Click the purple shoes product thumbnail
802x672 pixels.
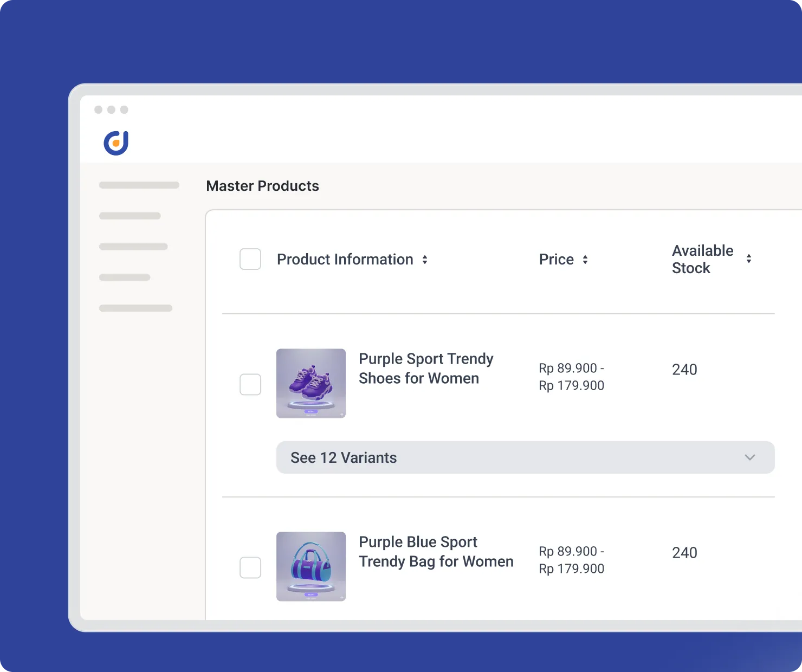pyautogui.click(x=311, y=383)
